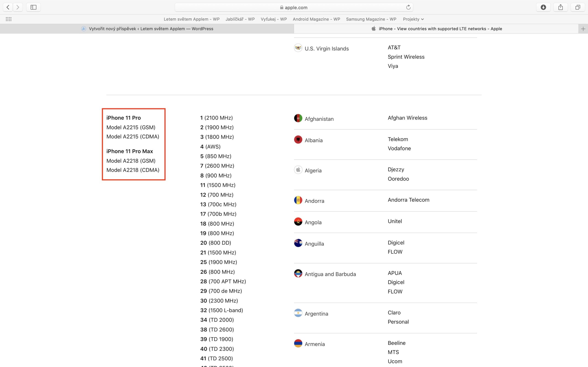This screenshot has width=588, height=367.
Task: Click the apple.com address bar
Action: 294,8
